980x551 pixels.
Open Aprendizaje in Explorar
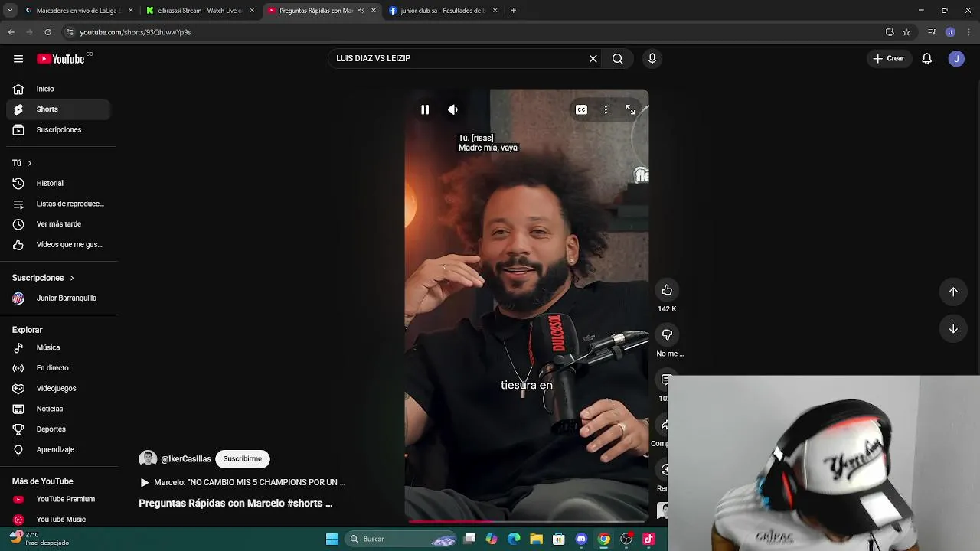[58, 450]
